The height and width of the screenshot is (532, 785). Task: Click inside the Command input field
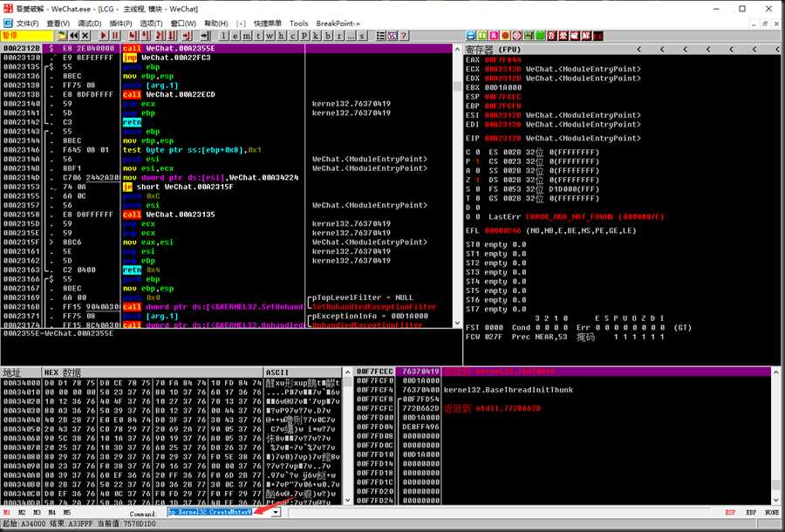coord(219,512)
